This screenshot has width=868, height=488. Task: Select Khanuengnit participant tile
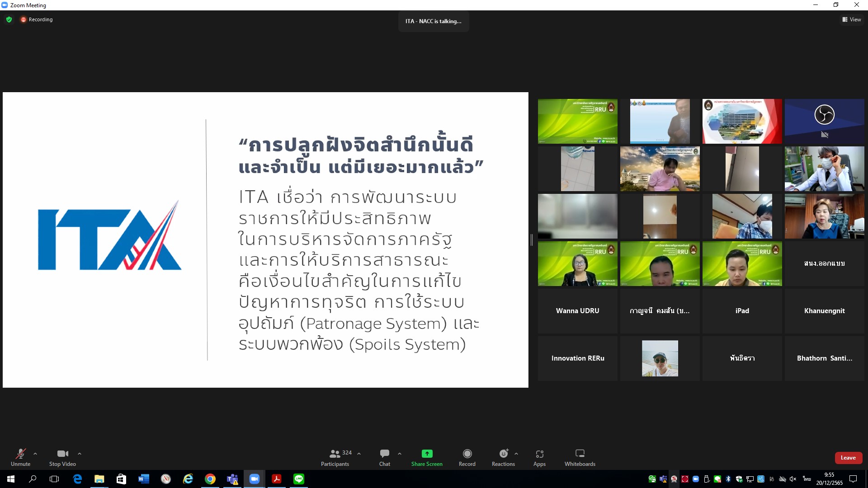(x=824, y=311)
